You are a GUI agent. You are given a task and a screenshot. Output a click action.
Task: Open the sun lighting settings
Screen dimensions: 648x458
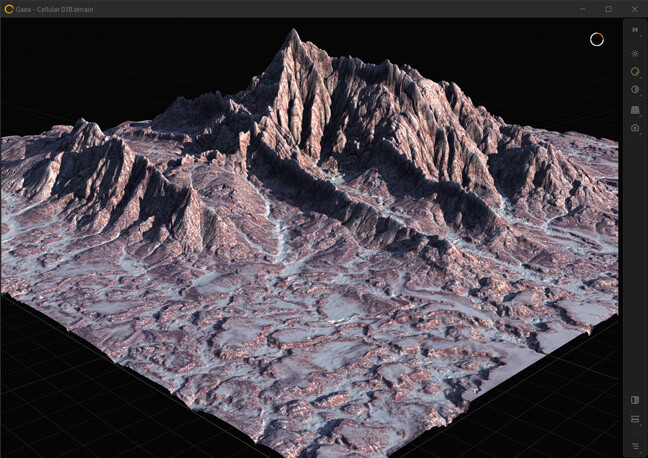(x=634, y=53)
